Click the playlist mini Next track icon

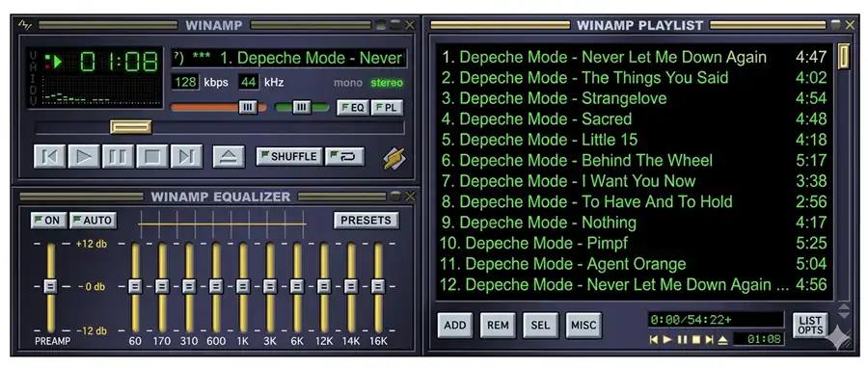tap(709, 339)
